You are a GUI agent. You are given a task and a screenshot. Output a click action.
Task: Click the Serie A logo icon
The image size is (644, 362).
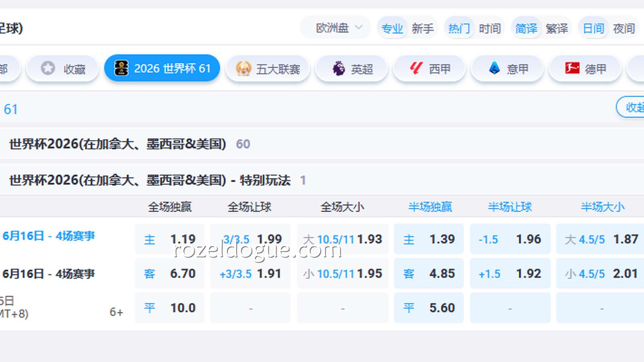pyautogui.click(x=494, y=68)
